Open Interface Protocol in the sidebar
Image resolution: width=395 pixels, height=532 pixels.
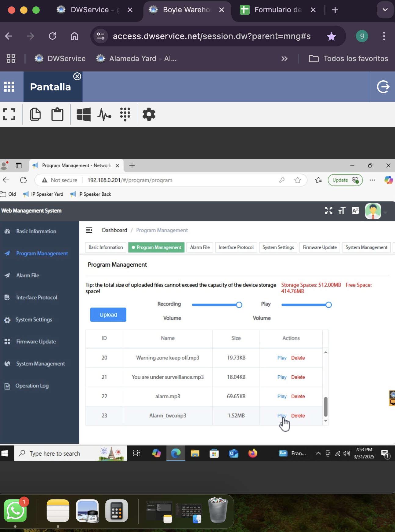37,297
